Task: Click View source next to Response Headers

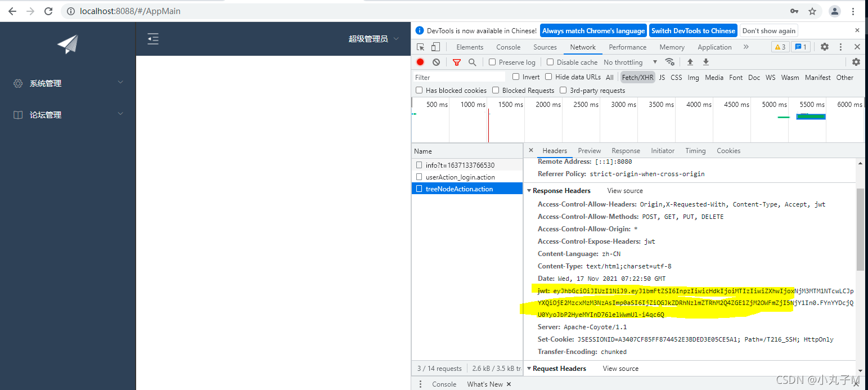Action: click(624, 190)
